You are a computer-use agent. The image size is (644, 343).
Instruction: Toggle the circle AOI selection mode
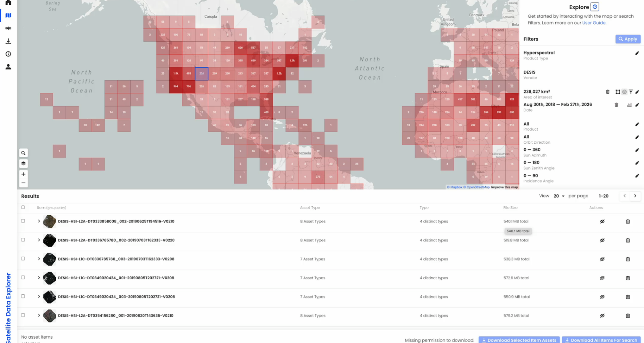pos(624,92)
